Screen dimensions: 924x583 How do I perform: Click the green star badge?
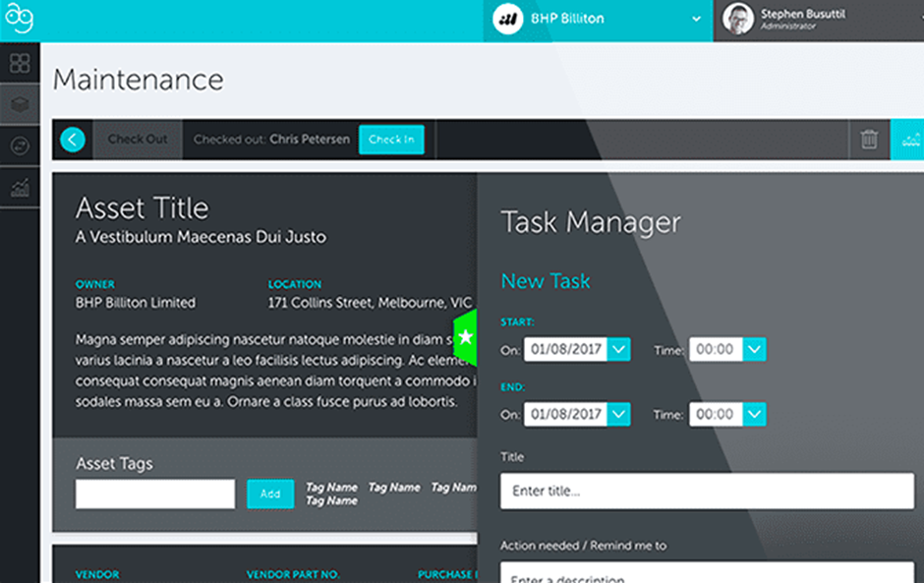pos(465,338)
